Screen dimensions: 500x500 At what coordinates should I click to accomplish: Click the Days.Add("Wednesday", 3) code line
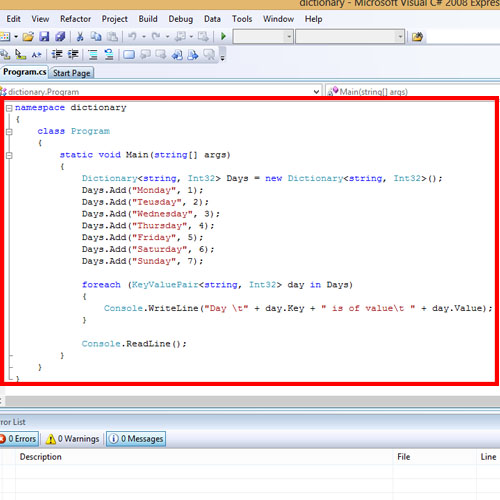[x=151, y=214]
